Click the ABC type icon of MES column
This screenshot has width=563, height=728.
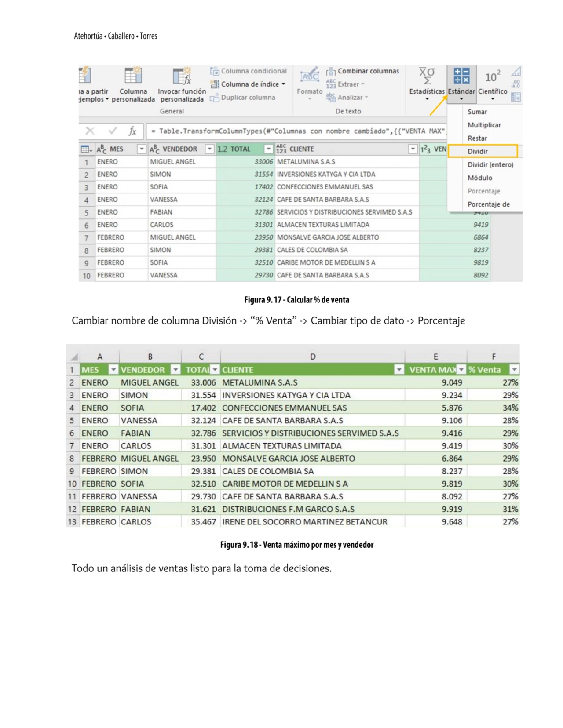(102, 149)
